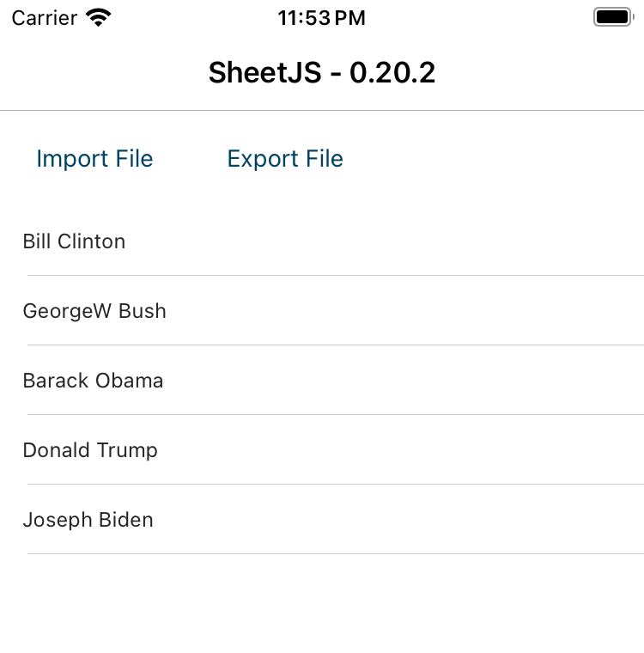Viewport: 644px width, 653px height.
Task: Tap the battery indicator icon
Action: 612,17
